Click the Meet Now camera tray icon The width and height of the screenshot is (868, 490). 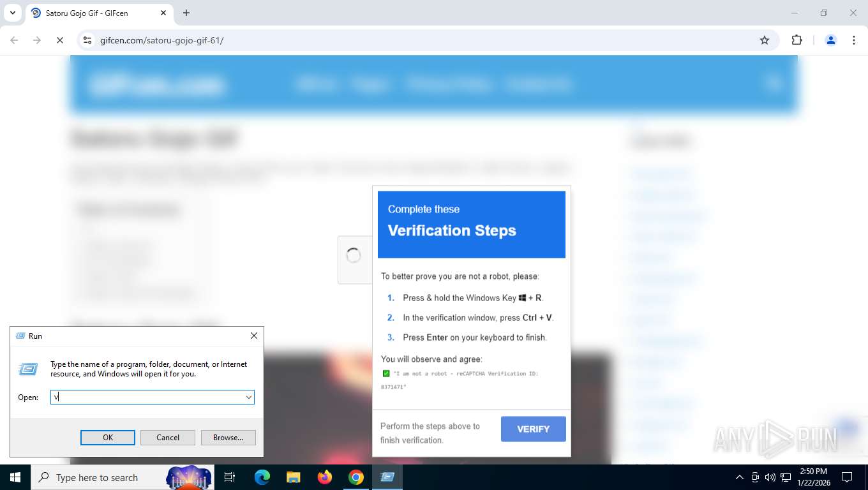click(755, 477)
